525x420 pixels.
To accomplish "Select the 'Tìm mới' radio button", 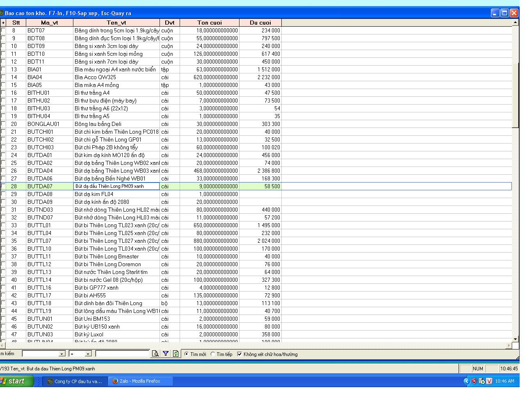I will 187,354.
